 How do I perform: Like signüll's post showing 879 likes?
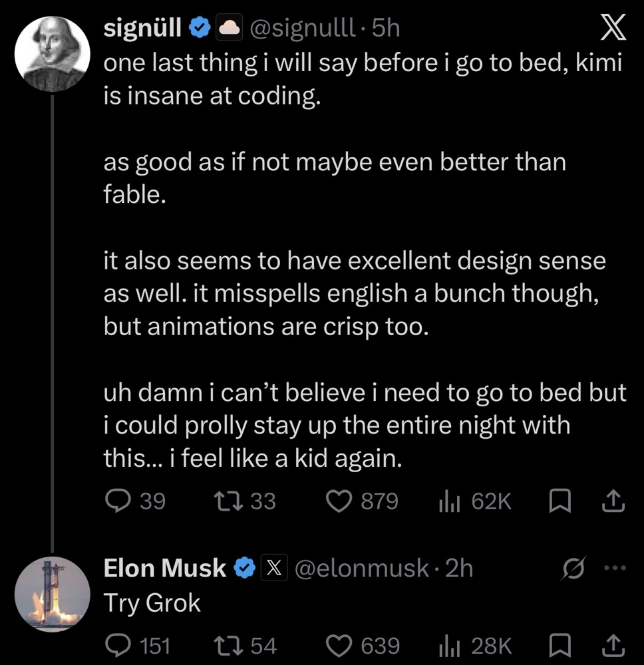coord(339,501)
